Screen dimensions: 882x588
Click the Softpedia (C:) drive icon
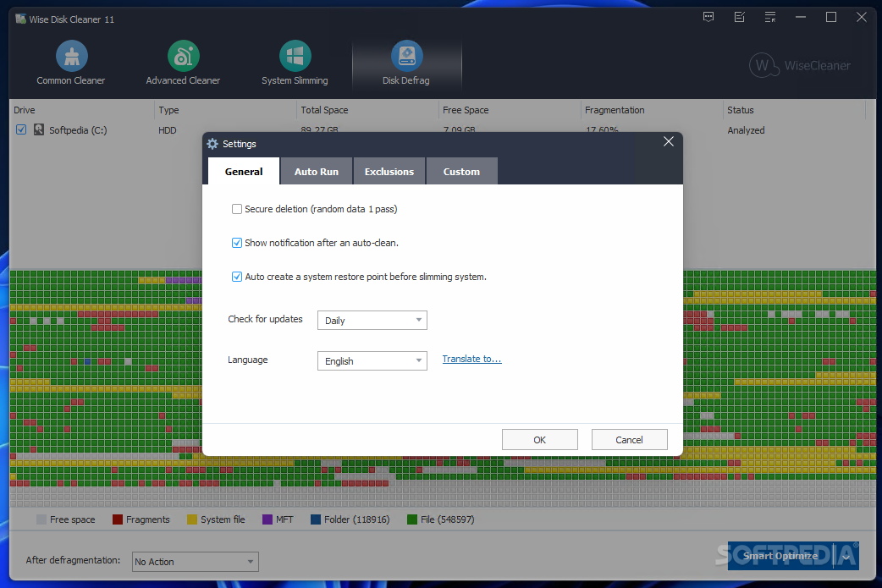pyautogui.click(x=38, y=129)
